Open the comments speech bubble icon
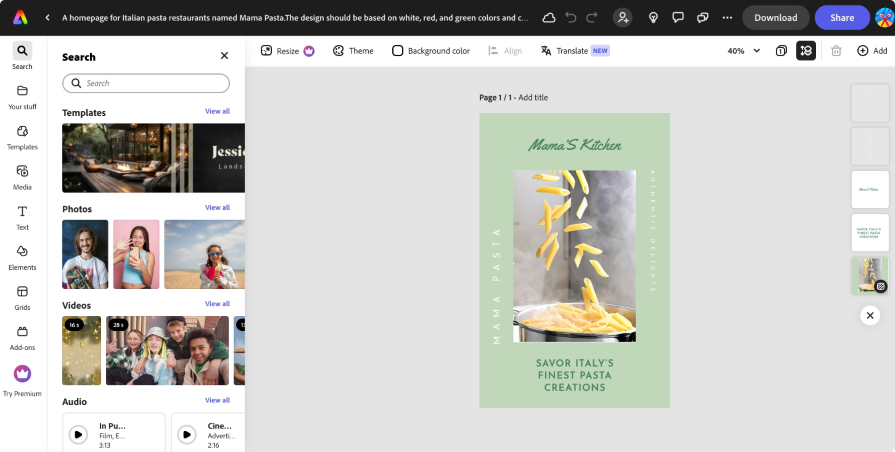The width and height of the screenshot is (895, 452). click(678, 18)
